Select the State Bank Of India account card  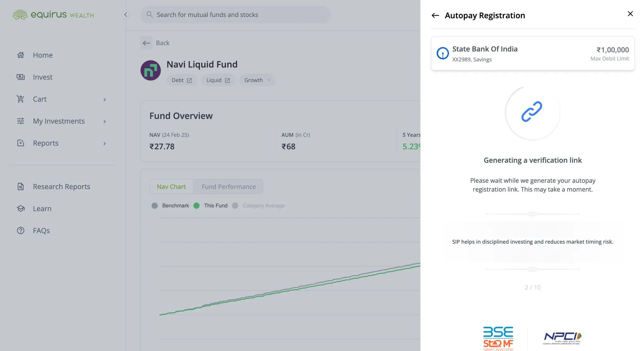pos(533,53)
